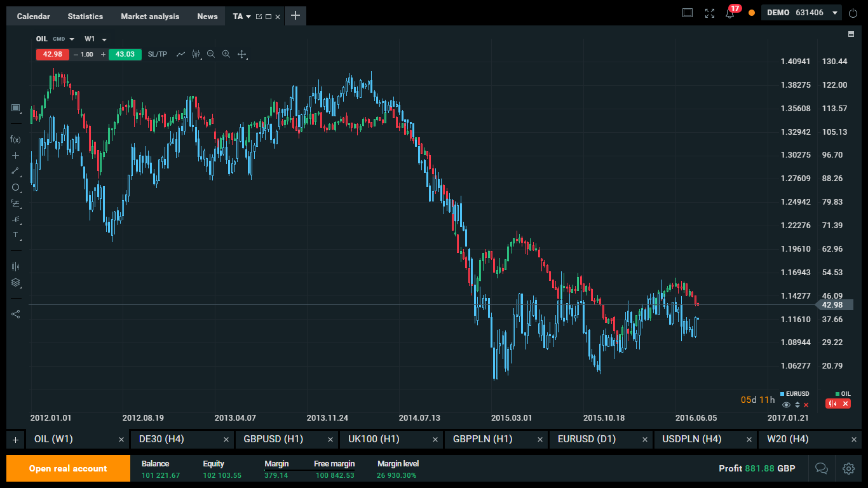The image size is (868, 488).
Task: Click Open real account button
Action: click(x=68, y=468)
